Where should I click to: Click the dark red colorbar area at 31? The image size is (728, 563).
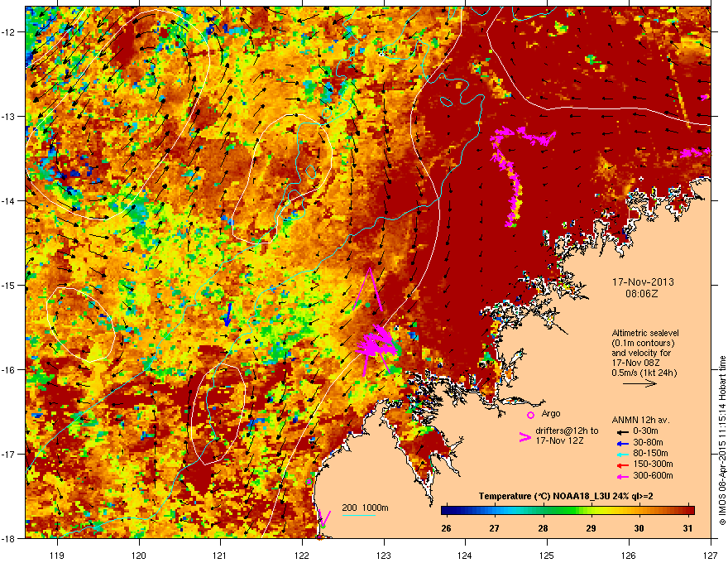tap(688, 511)
